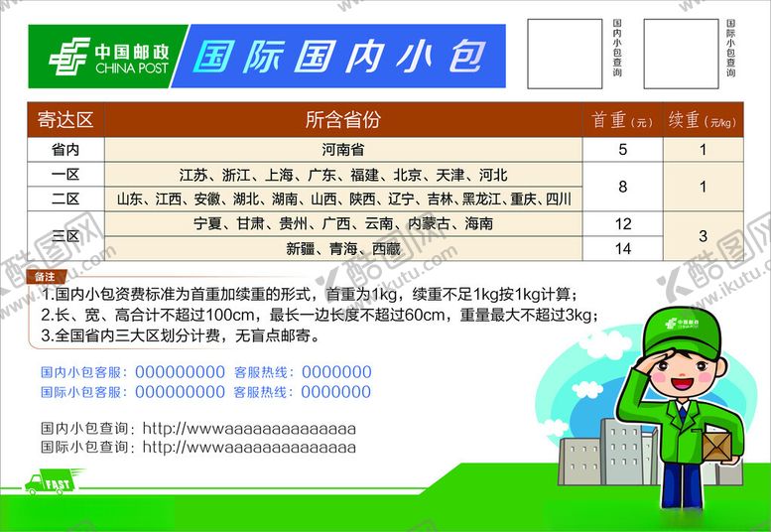Open the 国际小包查询 web address link
This screenshot has width=771, height=532.
(x=249, y=448)
